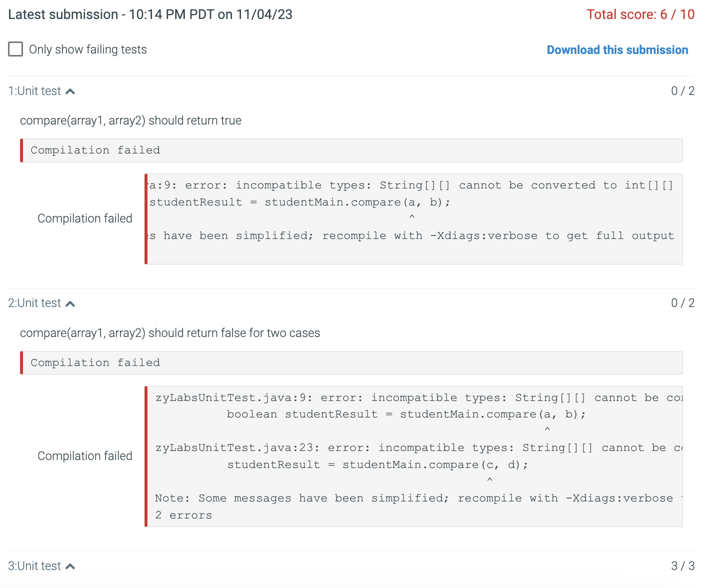Collapse the "1:Unit test" section chevron
The image size is (706, 588).
tap(71, 90)
